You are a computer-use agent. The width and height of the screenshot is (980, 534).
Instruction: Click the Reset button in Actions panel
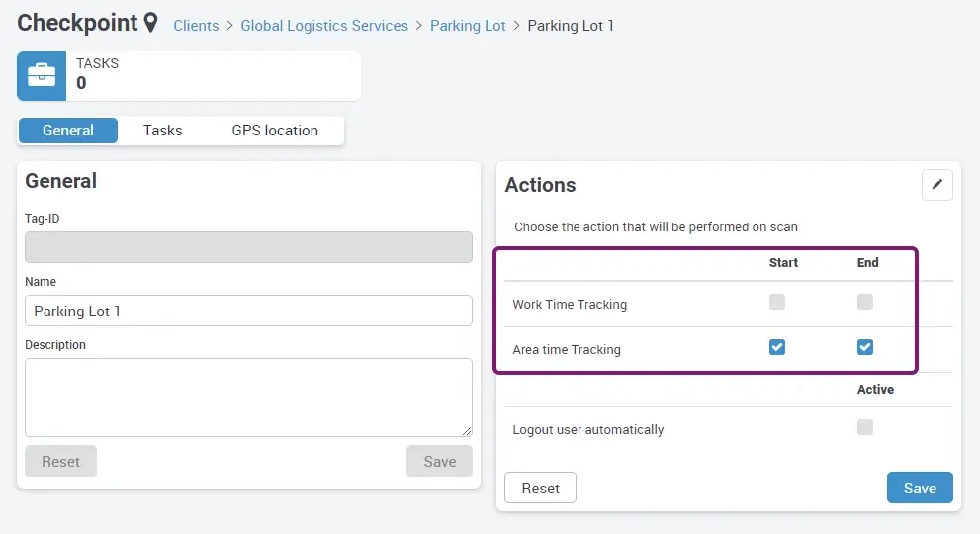(540, 489)
